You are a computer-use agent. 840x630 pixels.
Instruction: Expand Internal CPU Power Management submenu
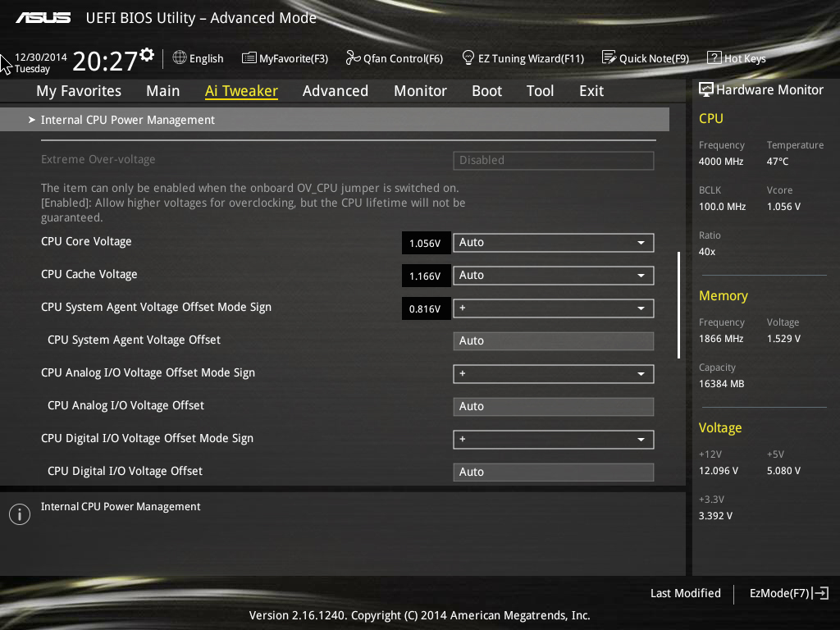pyautogui.click(x=335, y=120)
